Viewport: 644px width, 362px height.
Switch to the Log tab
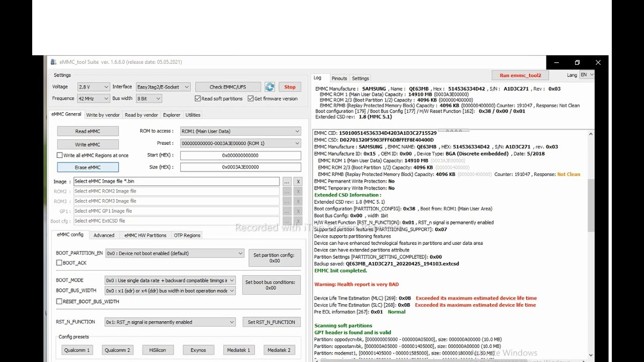[317, 78]
